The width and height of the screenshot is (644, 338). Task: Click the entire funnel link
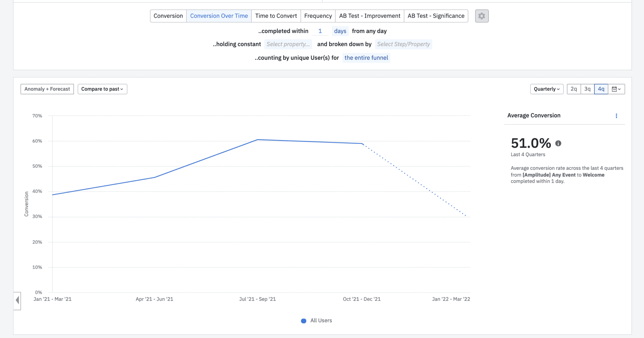(366, 58)
